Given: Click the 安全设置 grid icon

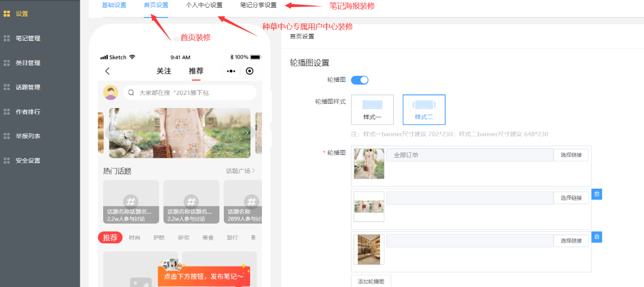Looking at the screenshot, I should 7,160.
